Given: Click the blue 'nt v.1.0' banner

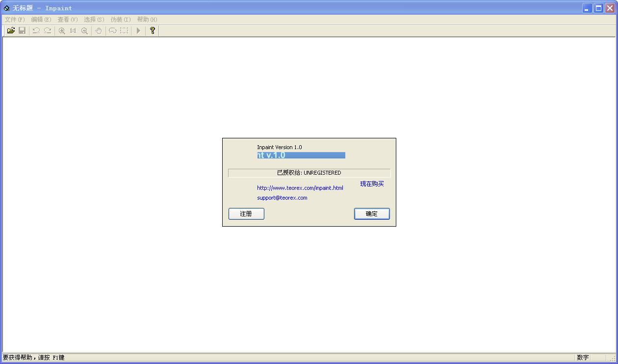Looking at the screenshot, I should 301,155.
